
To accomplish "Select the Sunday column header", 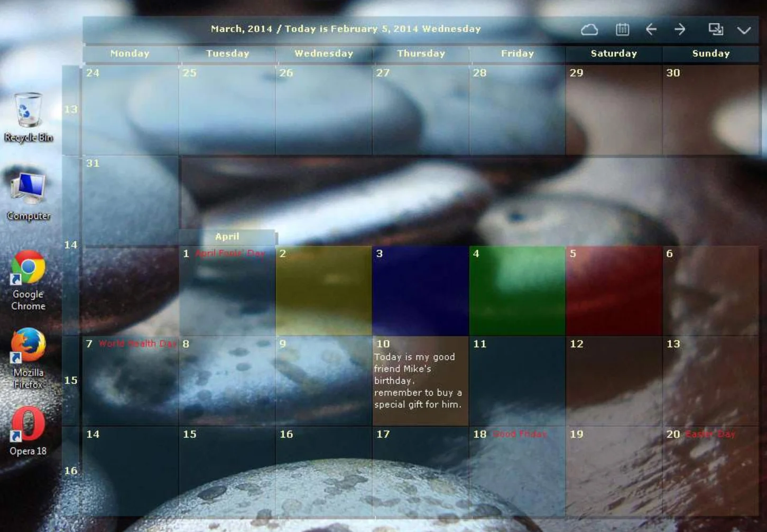I will [711, 53].
